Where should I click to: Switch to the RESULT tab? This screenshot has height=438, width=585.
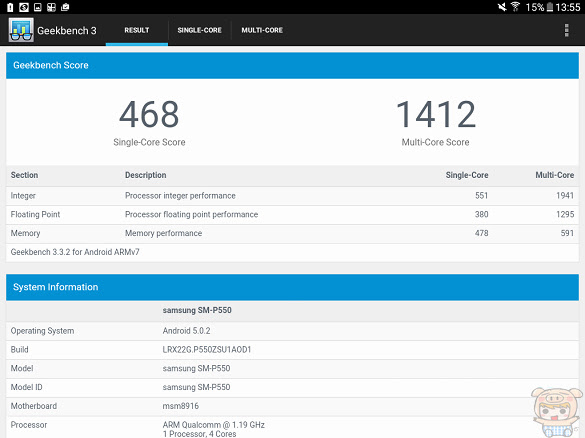[x=137, y=30]
